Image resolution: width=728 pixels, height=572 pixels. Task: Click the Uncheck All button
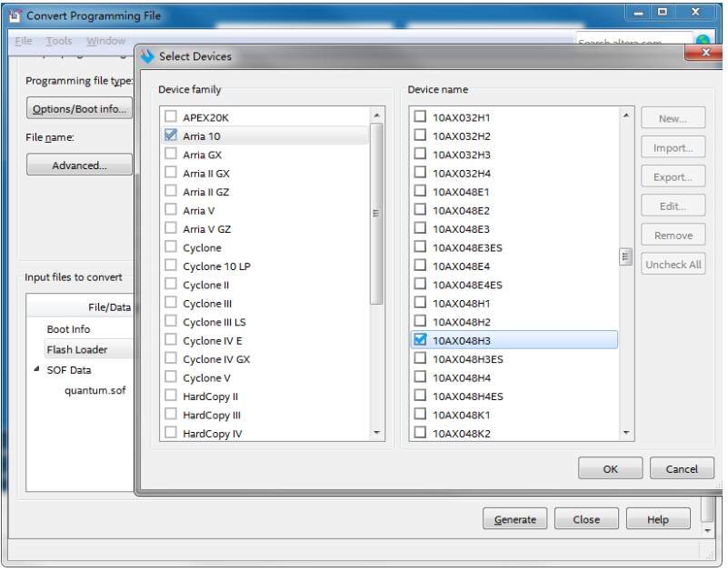673,265
